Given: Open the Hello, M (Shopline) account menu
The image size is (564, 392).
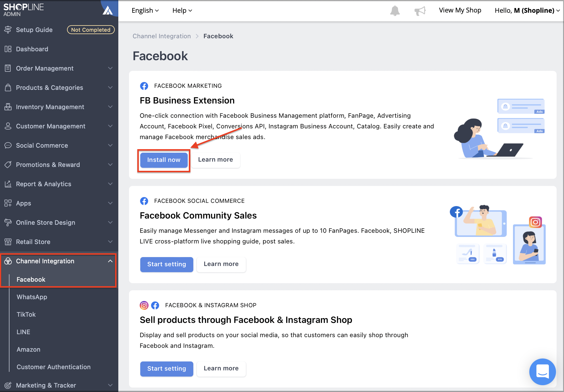Looking at the screenshot, I should [527, 10].
